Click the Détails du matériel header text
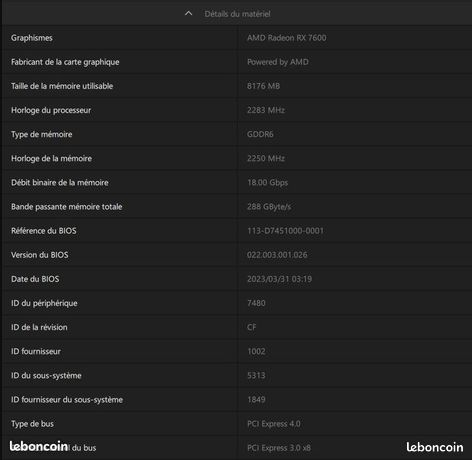 point(237,14)
